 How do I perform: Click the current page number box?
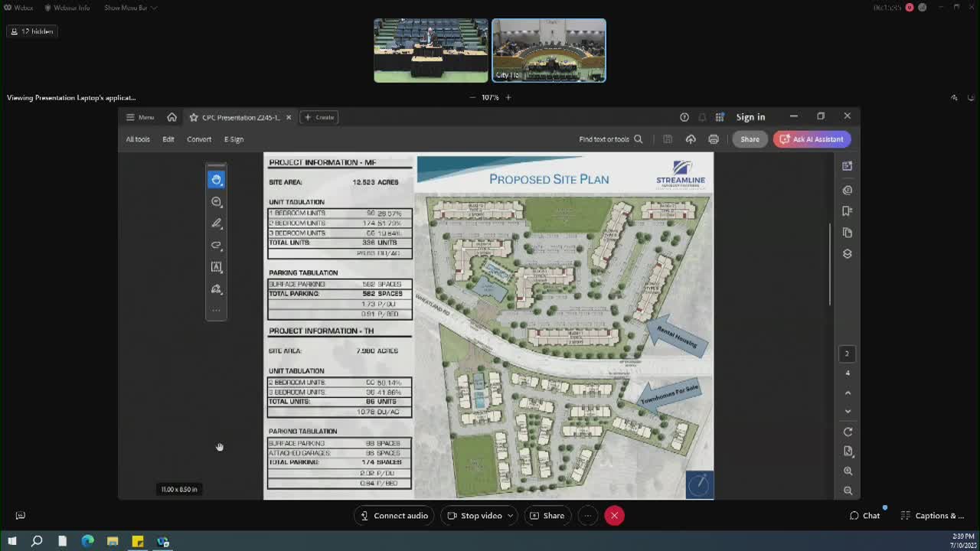847,354
